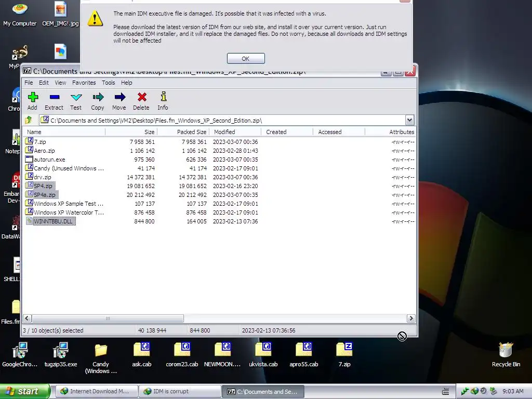Select apro55.cab desktop icon
Image resolution: width=532 pixels, height=399 pixels.
(x=303, y=355)
